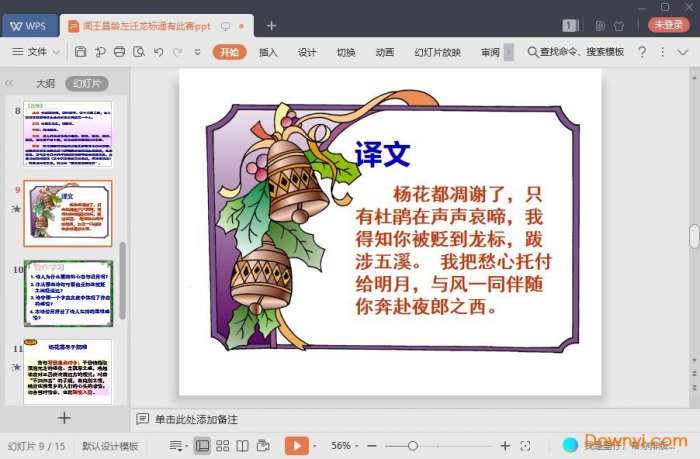Viewport: 700px width, 459px height.
Task: Click the 译文 slide title
Action: pos(383,154)
